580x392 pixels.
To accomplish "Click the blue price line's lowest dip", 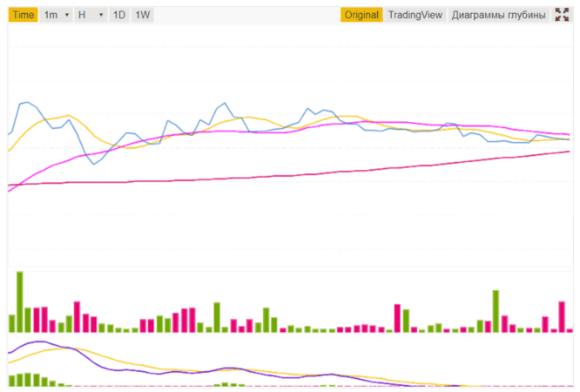I will tap(94, 163).
